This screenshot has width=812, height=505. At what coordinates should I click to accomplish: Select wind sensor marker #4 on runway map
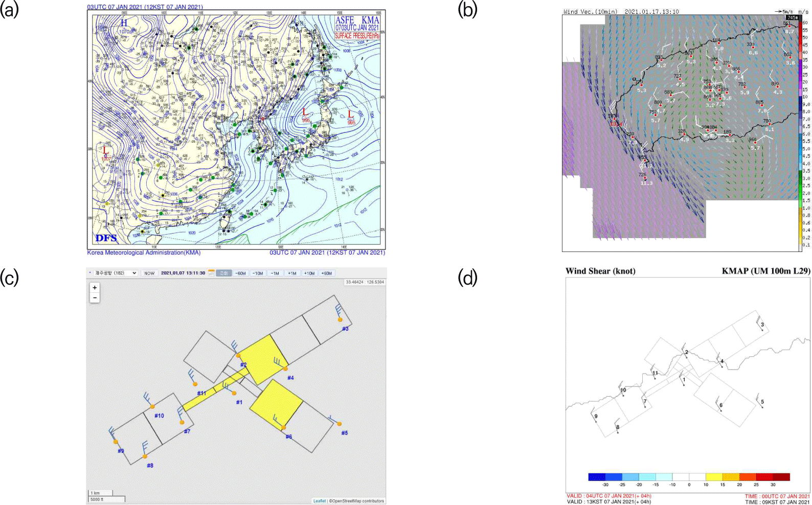click(x=286, y=369)
